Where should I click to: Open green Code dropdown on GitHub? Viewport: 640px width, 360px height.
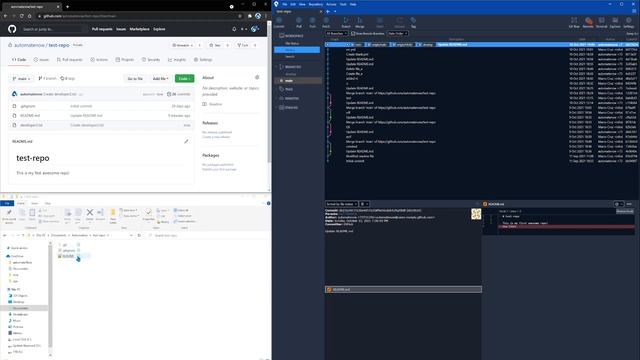tap(184, 78)
